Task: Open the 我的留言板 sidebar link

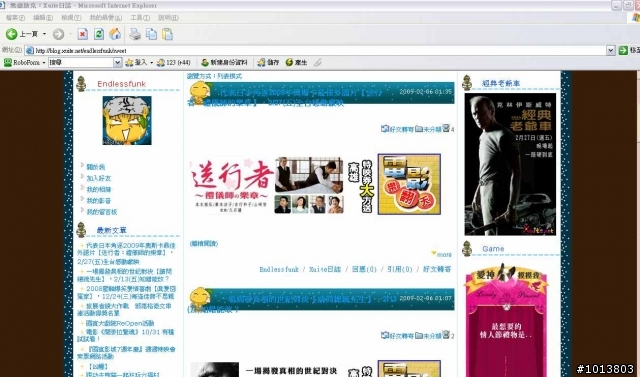Action: pos(102,212)
